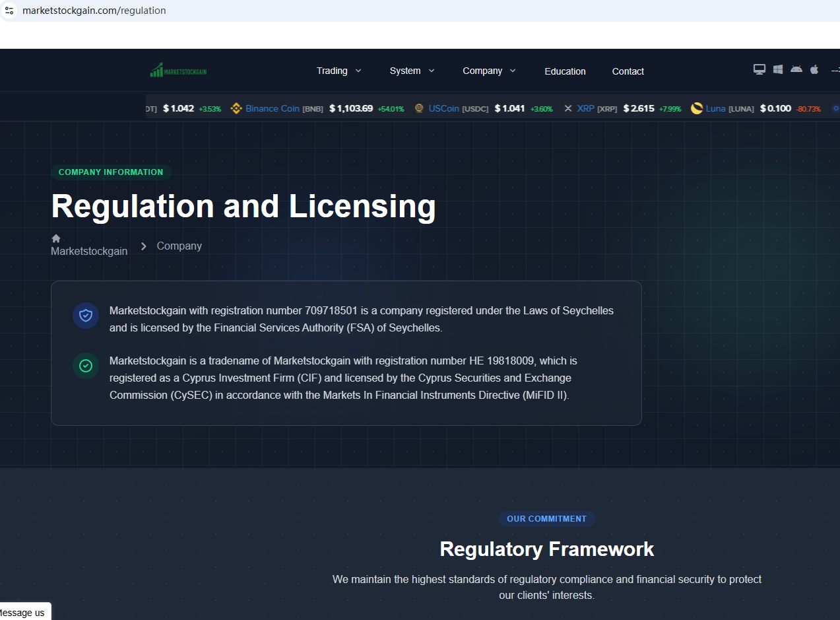The width and height of the screenshot is (840, 620).
Task: Click the Luna coin ticker icon
Action: coord(697,108)
